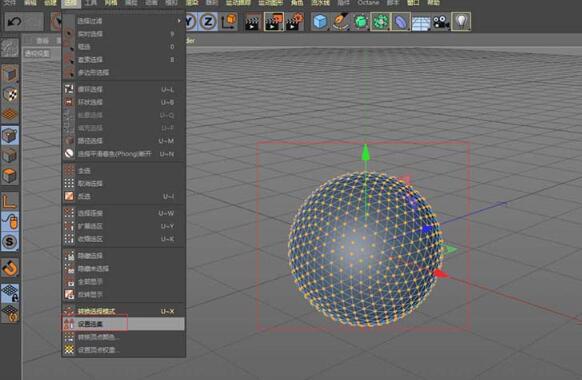This screenshot has height=380, width=582.
Task: Choose Invert selection with shortcut U~I
Action: 123,196
